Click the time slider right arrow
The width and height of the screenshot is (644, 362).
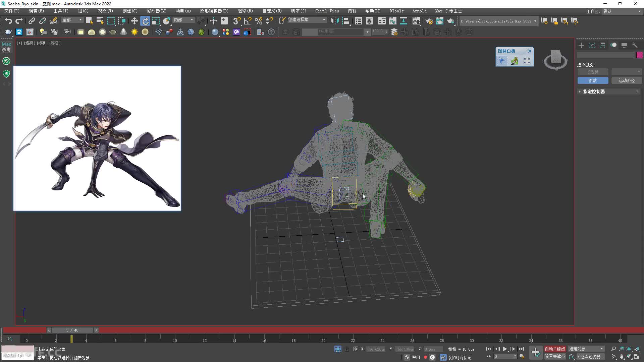tap(96, 330)
